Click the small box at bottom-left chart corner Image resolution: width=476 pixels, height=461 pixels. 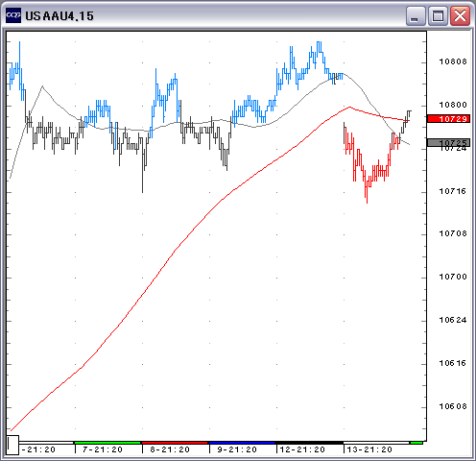[12, 445]
